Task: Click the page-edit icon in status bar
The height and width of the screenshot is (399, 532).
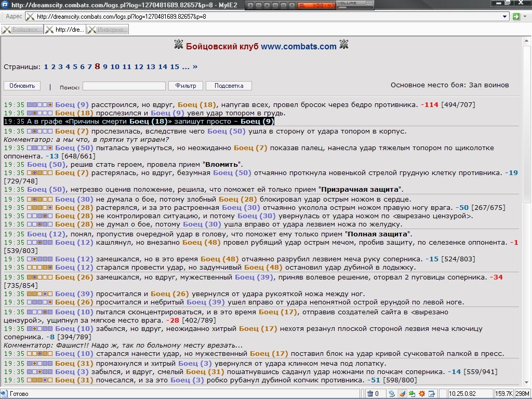Action: (x=432, y=394)
